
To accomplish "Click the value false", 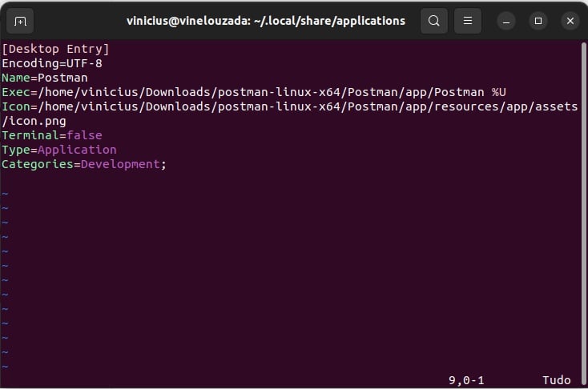I will coord(84,135).
